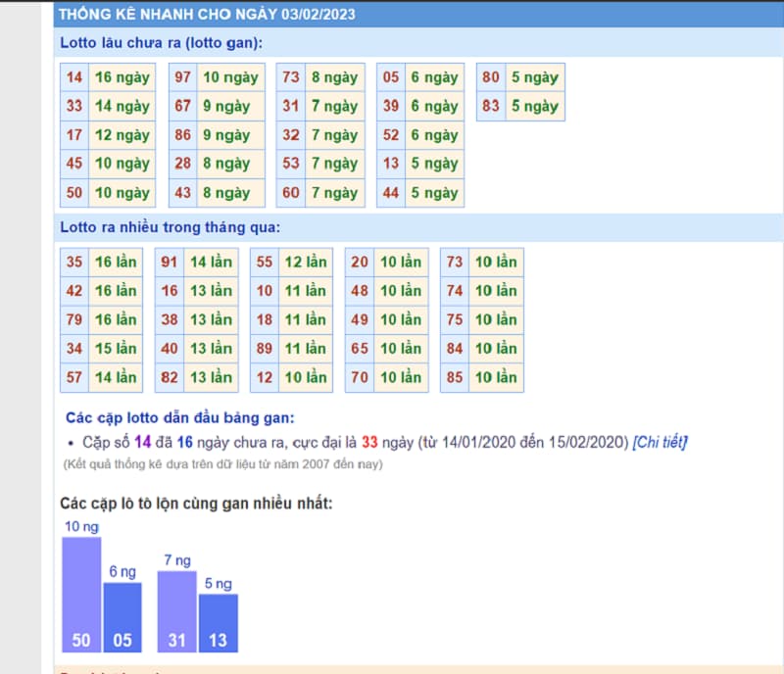The height and width of the screenshot is (674, 784).
Task: Click the red number 33 maximum days
Action: click(369, 442)
